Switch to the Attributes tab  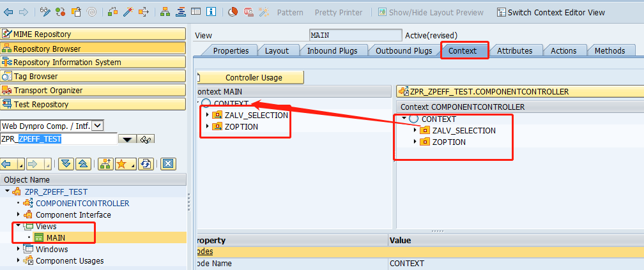[515, 51]
